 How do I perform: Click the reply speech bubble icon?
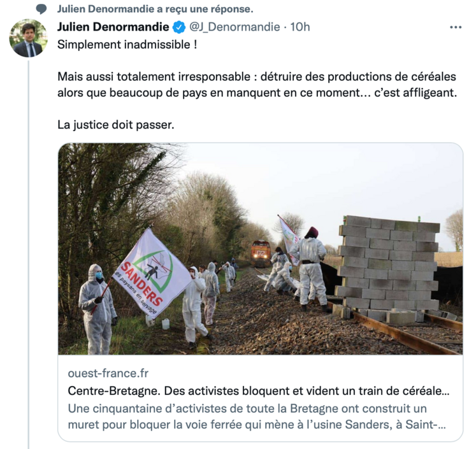(x=41, y=9)
